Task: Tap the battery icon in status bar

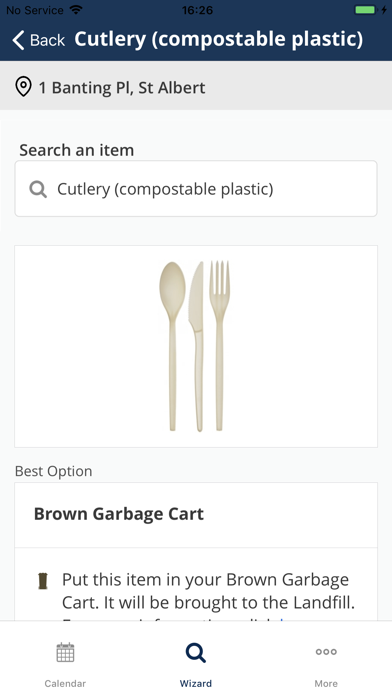Action: pos(365,10)
